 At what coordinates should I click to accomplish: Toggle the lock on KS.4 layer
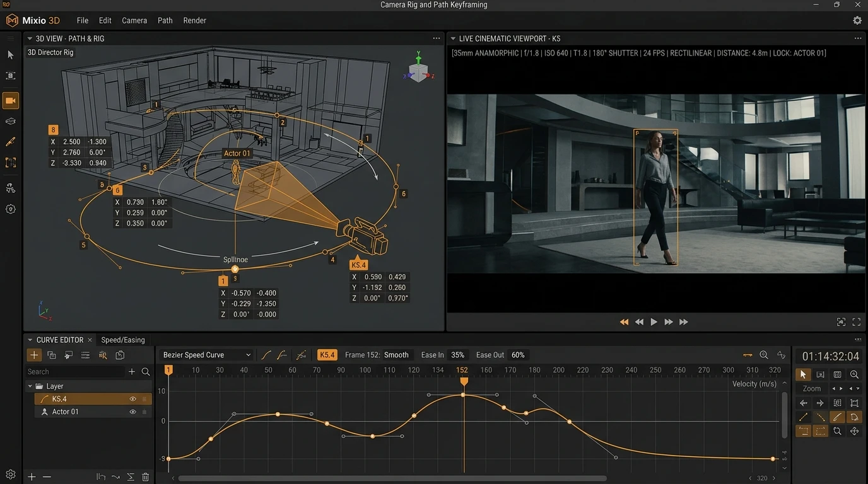144,399
